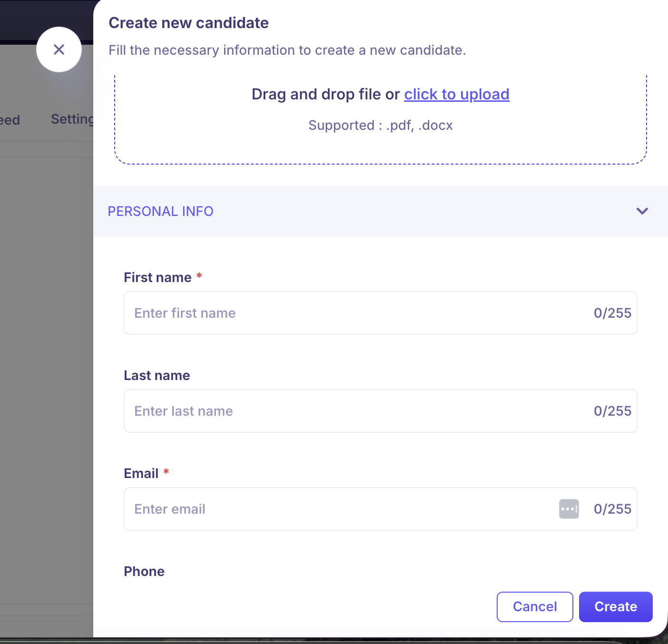The image size is (668, 644).
Task: Click the password manager icon in Email field
Action: click(x=569, y=509)
